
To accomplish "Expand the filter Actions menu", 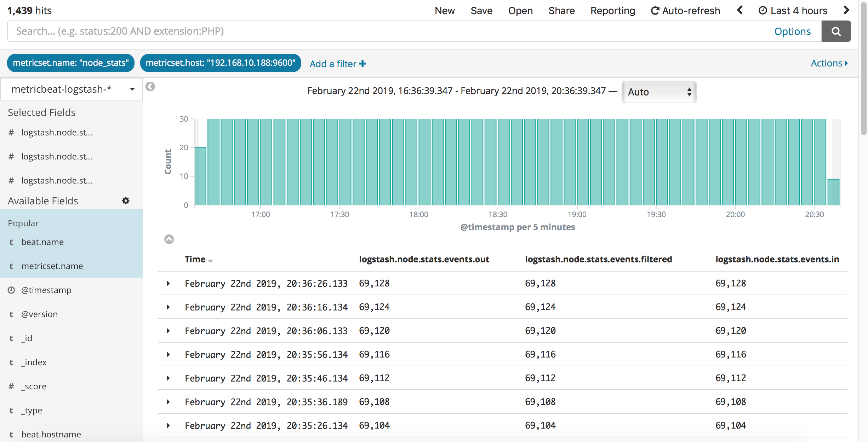I will [829, 63].
